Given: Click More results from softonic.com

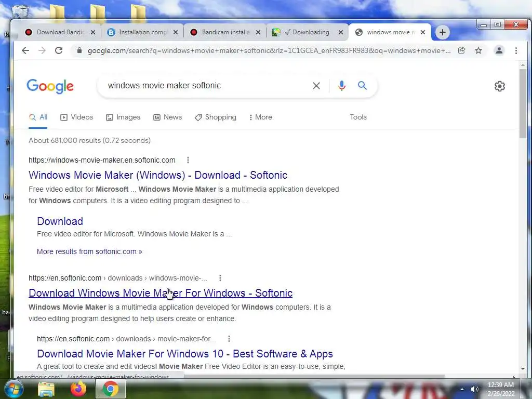Looking at the screenshot, I should point(89,251).
